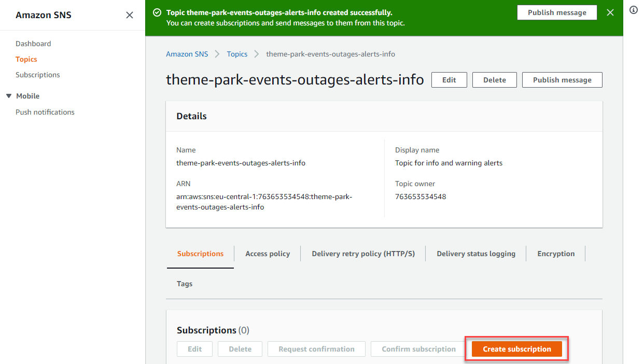Click Publish message beside the topic title
The image size is (644, 364).
(562, 80)
